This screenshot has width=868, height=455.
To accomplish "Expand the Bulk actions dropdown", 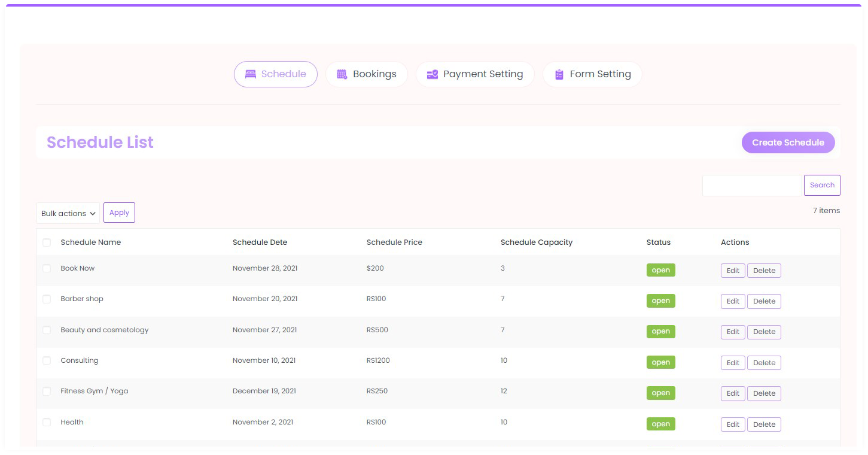I will [68, 214].
